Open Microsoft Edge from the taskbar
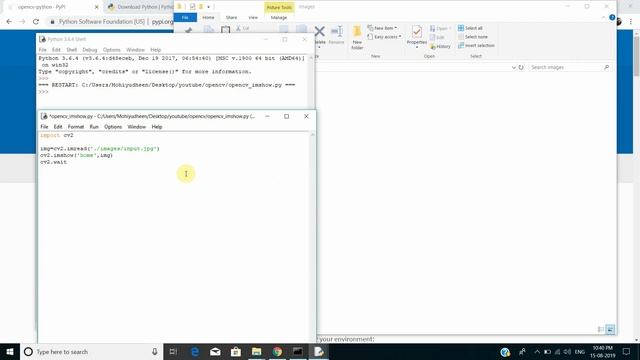The image size is (640, 360). [x=195, y=352]
